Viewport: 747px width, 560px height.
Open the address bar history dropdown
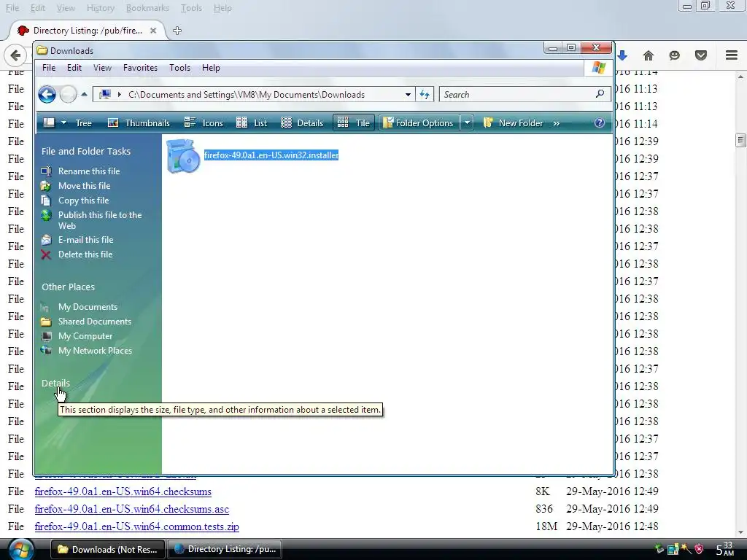(408, 94)
